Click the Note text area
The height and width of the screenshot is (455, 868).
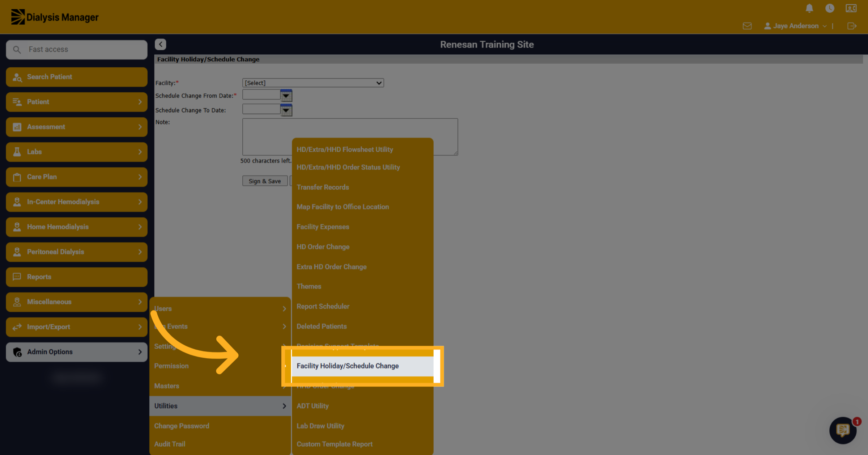350,136
